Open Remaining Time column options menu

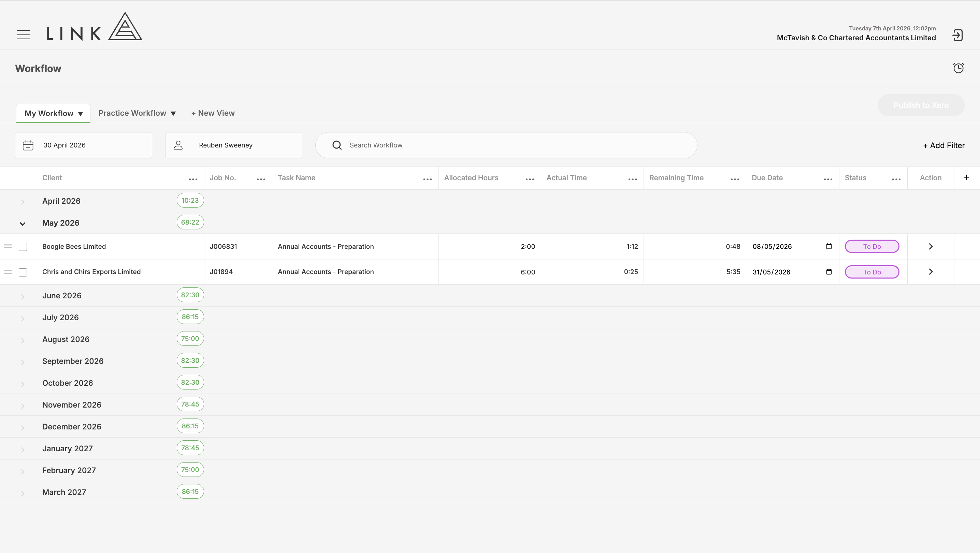735,179
